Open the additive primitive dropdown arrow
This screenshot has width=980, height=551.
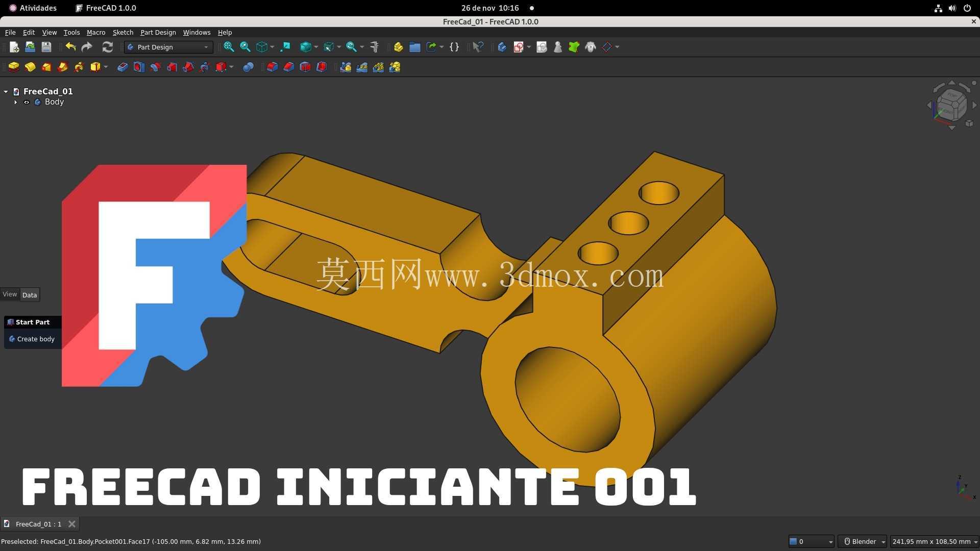(106, 67)
